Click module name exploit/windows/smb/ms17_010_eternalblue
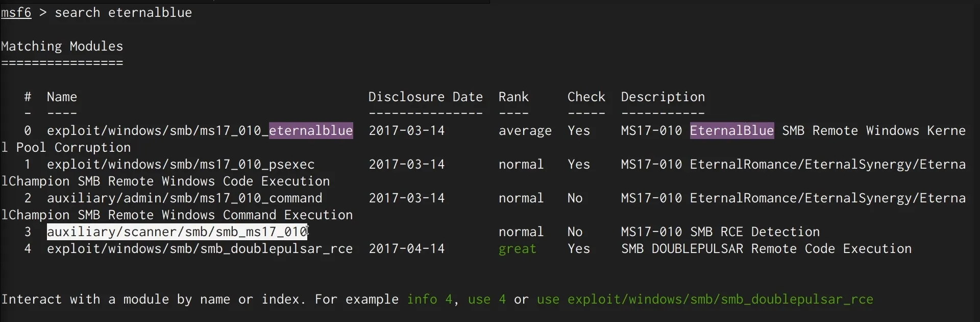The width and height of the screenshot is (980, 322). [200, 131]
